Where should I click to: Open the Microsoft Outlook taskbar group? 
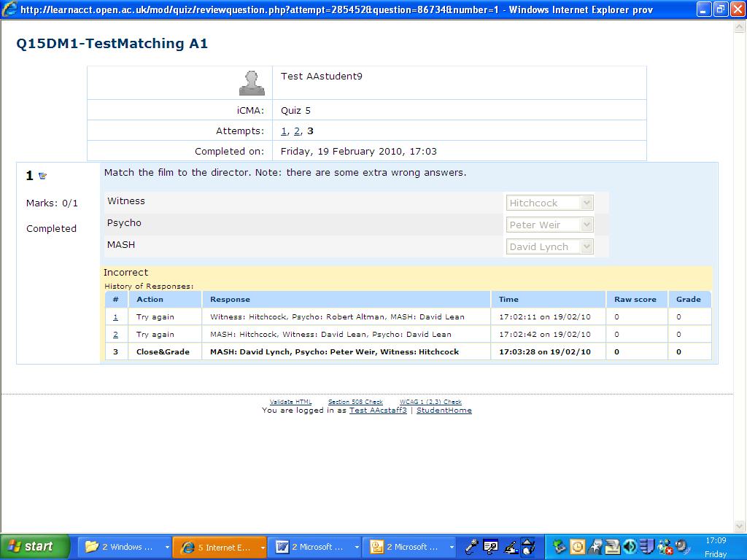coord(409,547)
